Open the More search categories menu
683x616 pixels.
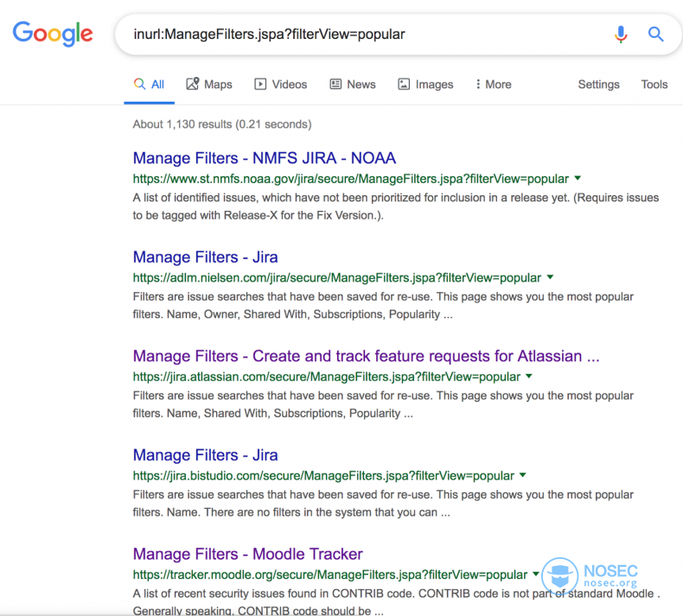click(494, 85)
